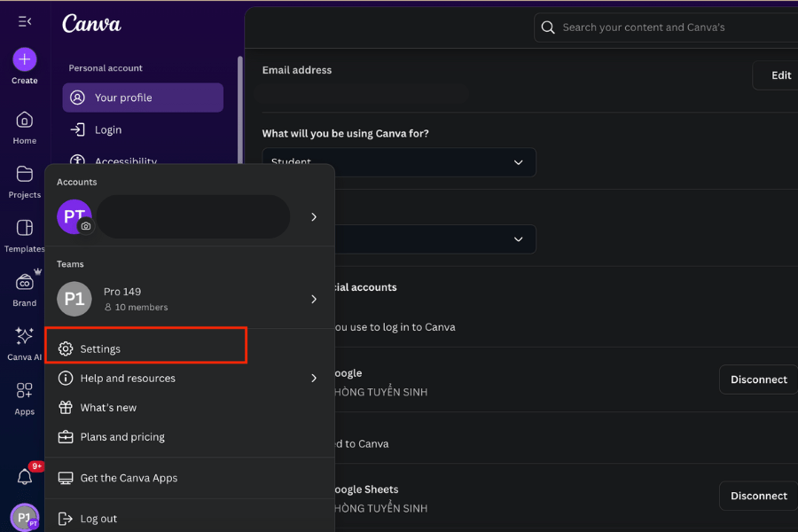Click the P1 team avatar for Pro 149
798x532 pixels.
tap(74, 299)
